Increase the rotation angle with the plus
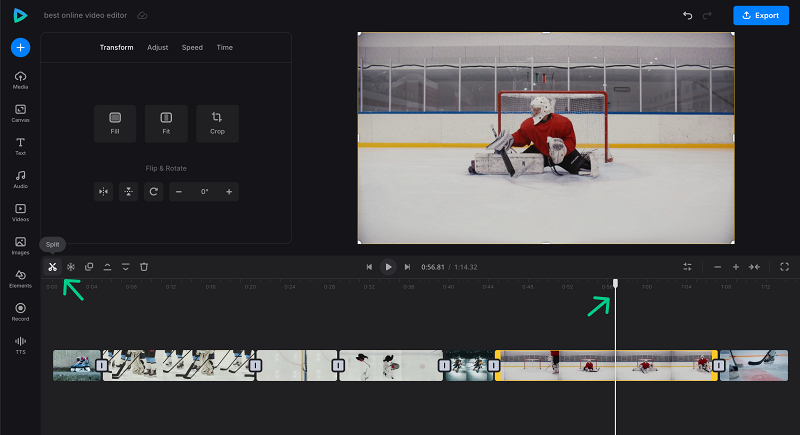The image size is (800, 435). point(229,192)
